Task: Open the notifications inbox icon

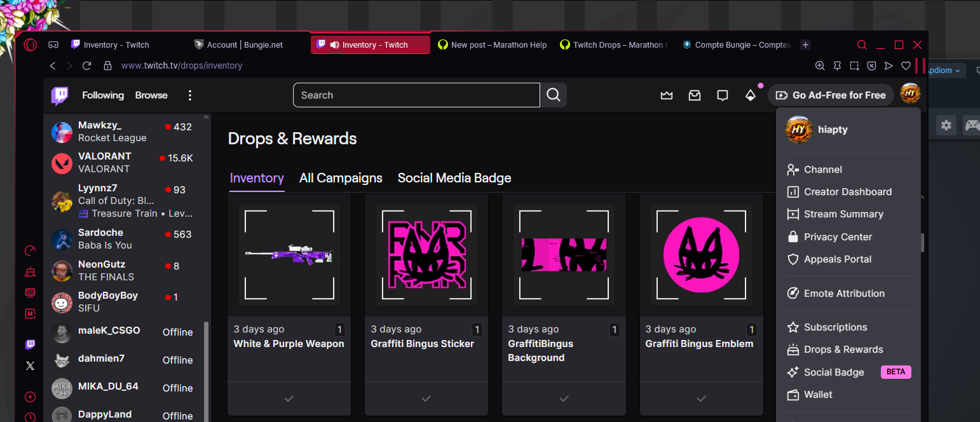Action: (695, 95)
